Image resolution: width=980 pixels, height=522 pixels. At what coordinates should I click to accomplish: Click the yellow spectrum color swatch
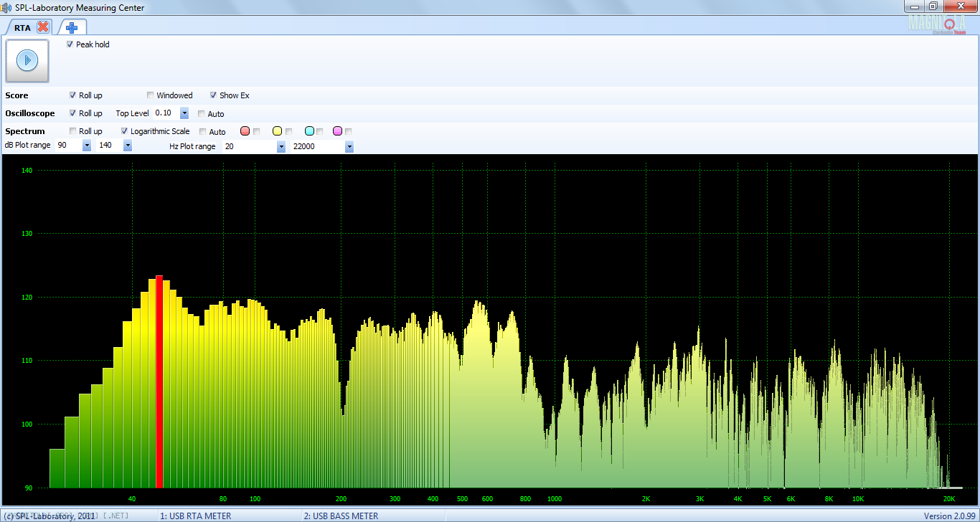[277, 131]
